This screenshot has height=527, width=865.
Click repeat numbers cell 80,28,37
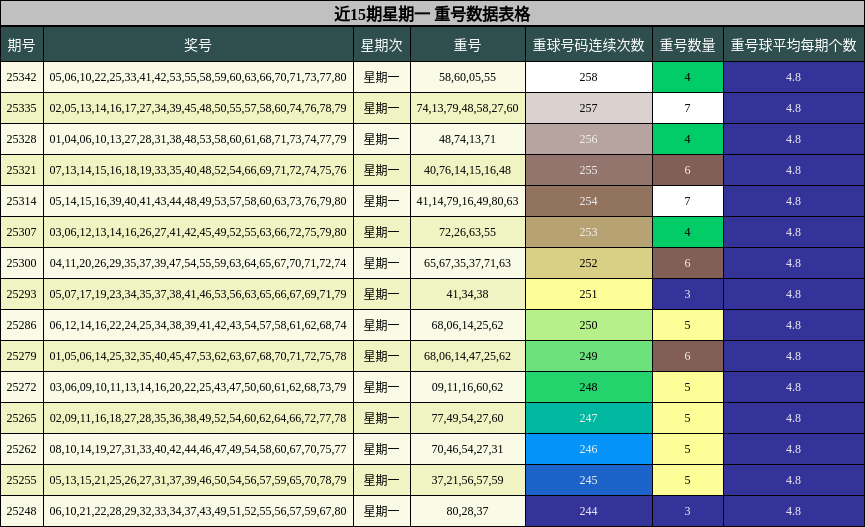tap(468, 511)
